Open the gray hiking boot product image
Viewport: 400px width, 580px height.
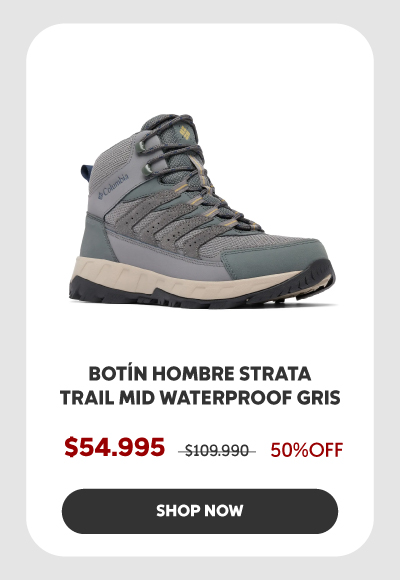click(202, 211)
